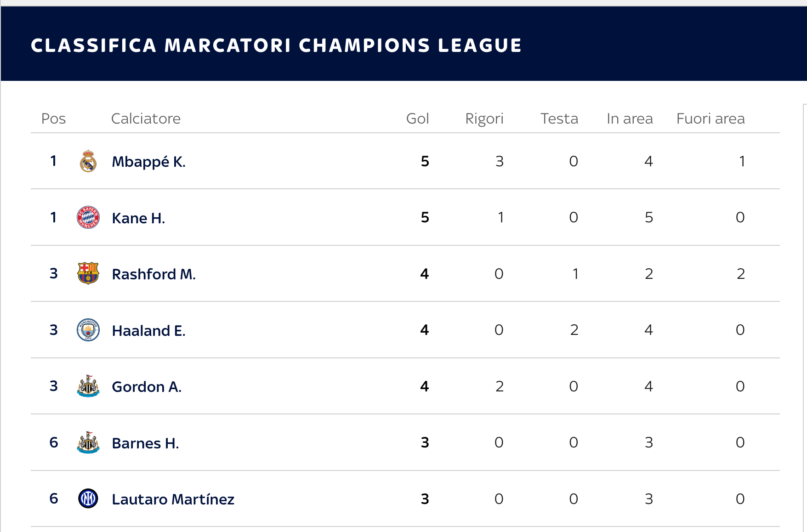Click the Manchester City crest beside Haaland
This screenshot has width=807, height=532.
(x=88, y=330)
